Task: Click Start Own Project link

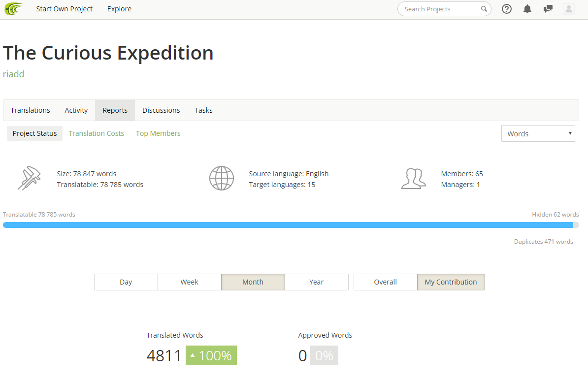Action: (x=64, y=9)
